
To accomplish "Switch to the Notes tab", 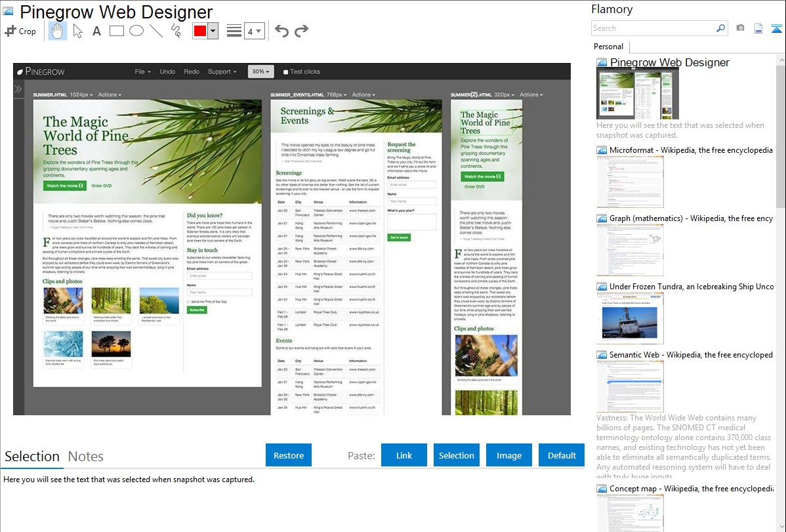I will click(x=86, y=457).
